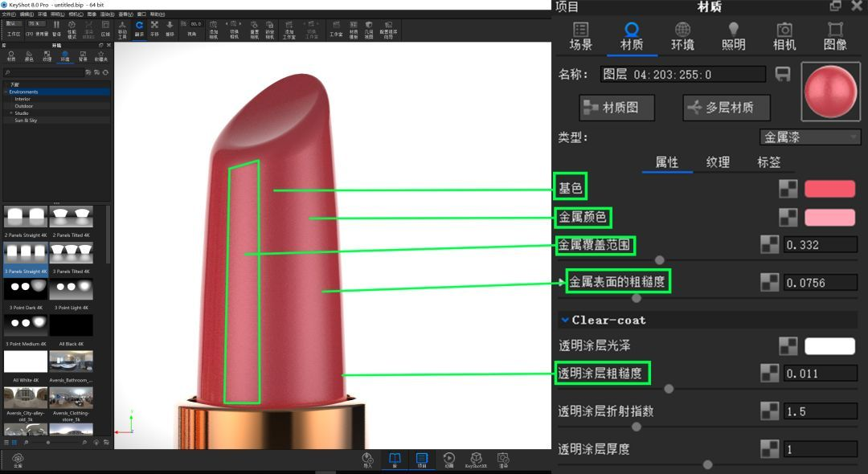
Task: Toggle texture checker for 透明涂层光泽
Action: pos(788,346)
